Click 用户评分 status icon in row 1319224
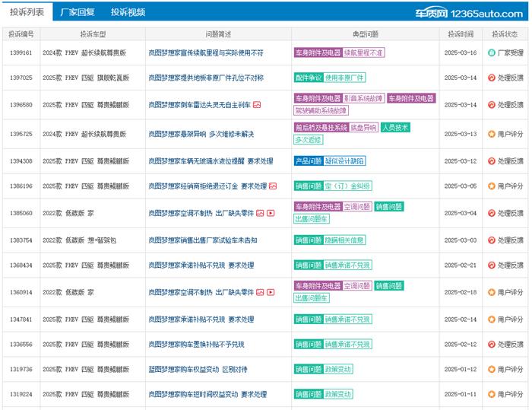The width and height of the screenshot is (532, 410). click(491, 394)
